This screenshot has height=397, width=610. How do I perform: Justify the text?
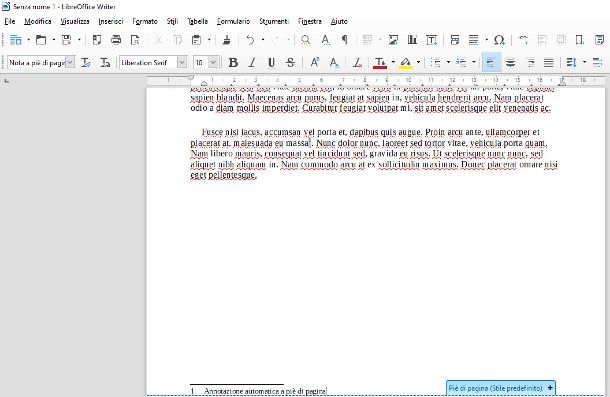pos(549,62)
